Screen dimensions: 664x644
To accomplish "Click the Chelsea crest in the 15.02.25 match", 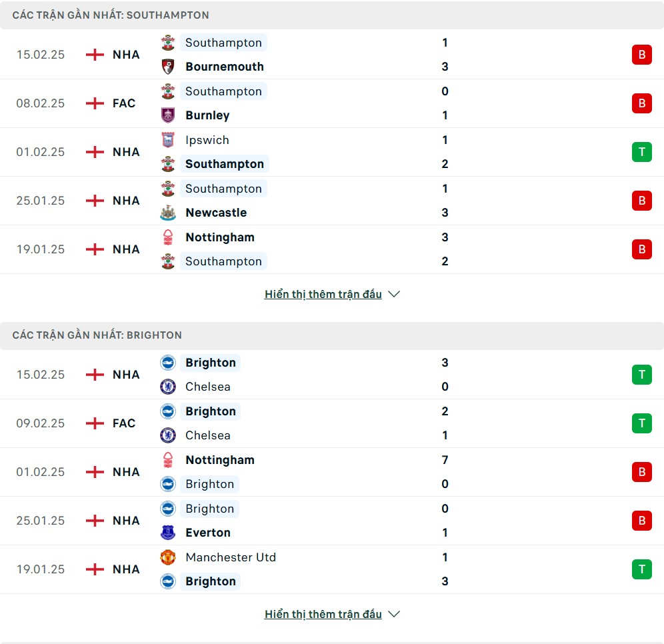I will 168,387.
